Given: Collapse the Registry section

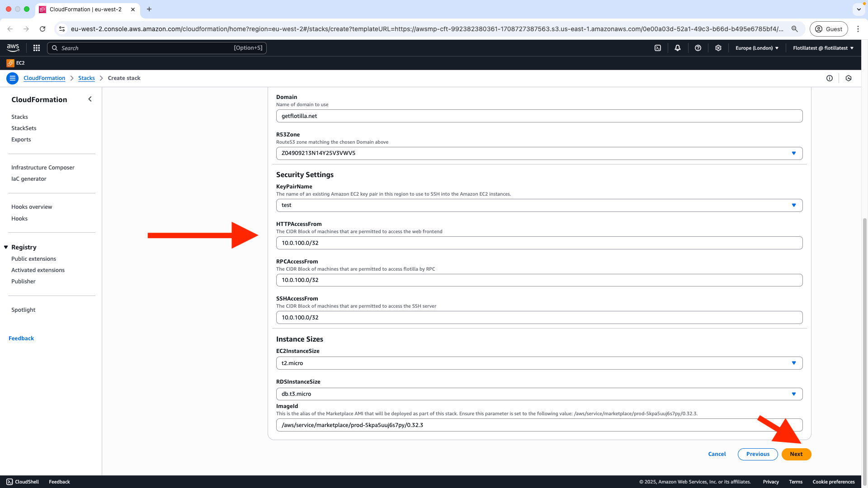Looking at the screenshot, I should (6, 247).
